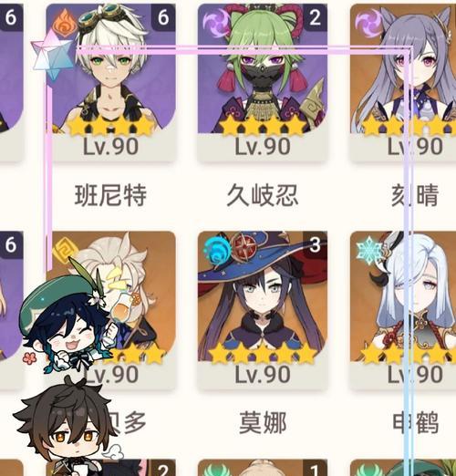Click the name label 久岐忍
The width and height of the screenshot is (456, 476).
(x=263, y=195)
